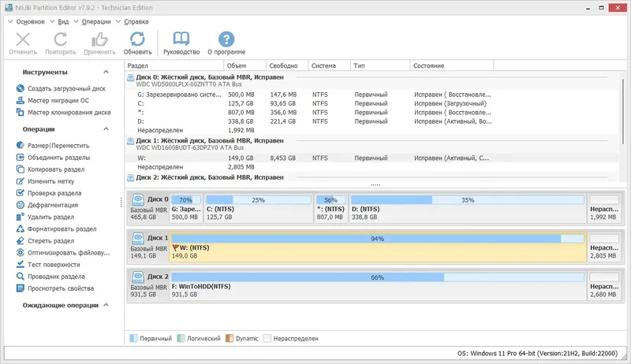Click the Удалить раздел icon

tap(21, 217)
